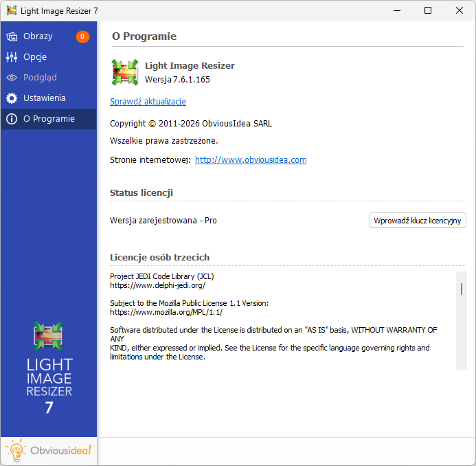Click the O Programie info icon

tap(12, 119)
